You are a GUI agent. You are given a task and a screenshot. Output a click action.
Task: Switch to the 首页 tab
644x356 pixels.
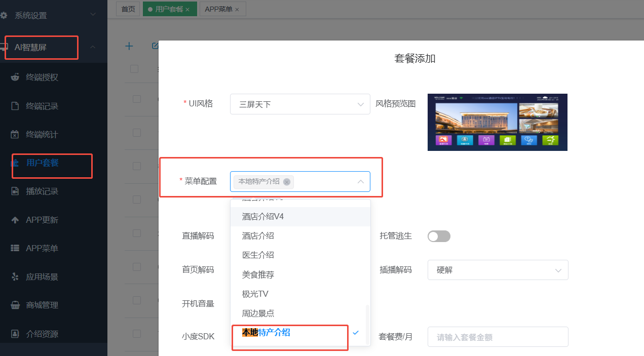click(x=128, y=9)
